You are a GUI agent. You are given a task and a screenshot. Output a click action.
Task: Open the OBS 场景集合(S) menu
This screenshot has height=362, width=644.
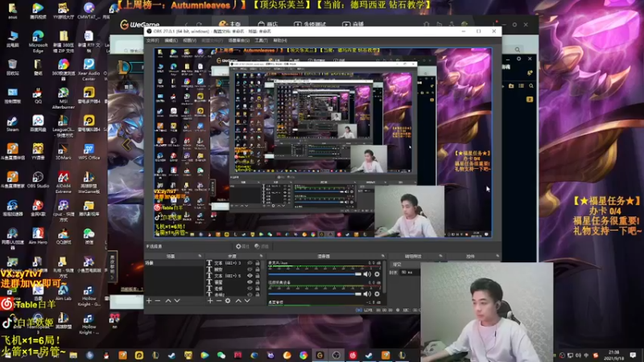tap(239, 41)
